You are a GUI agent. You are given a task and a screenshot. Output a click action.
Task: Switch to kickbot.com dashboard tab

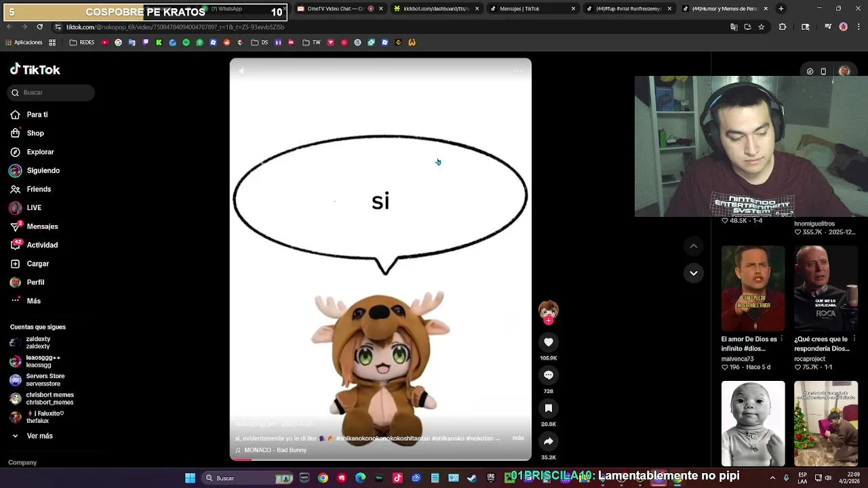(435, 9)
